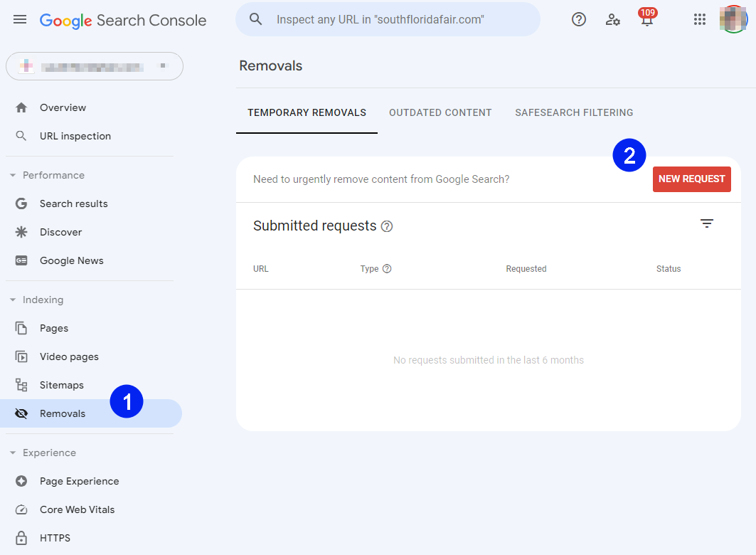Open the Video pages report
This screenshot has height=555, width=756.
point(69,356)
